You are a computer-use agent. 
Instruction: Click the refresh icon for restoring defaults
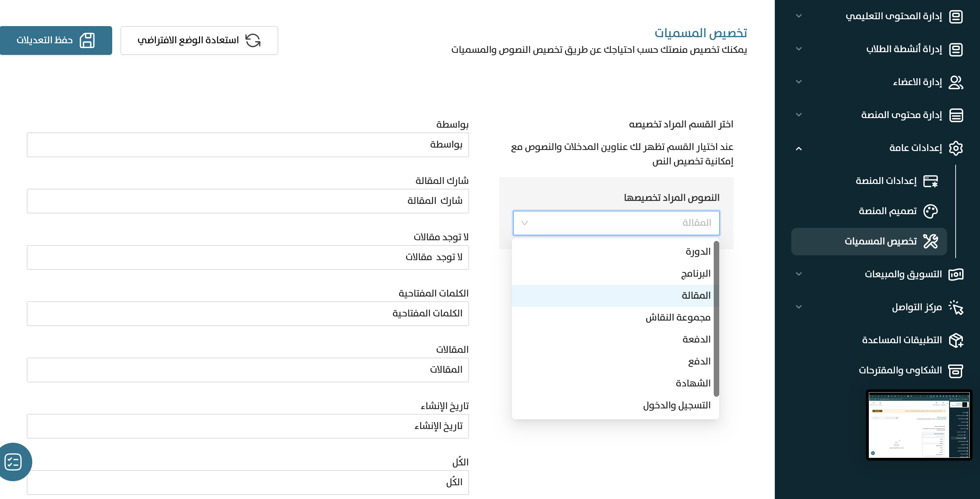click(253, 40)
